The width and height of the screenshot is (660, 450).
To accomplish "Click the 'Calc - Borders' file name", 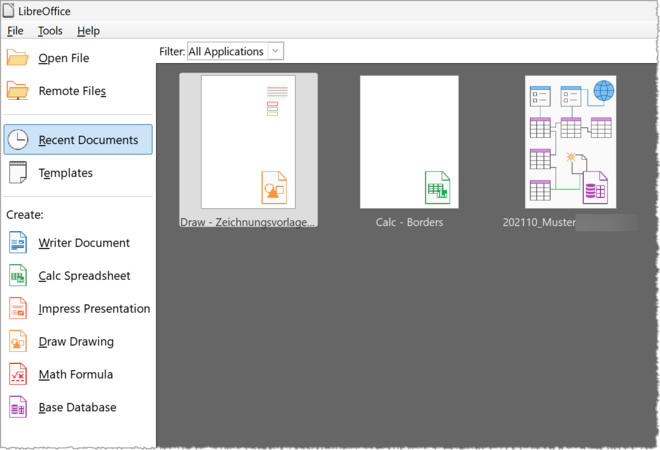I will click(x=409, y=222).
